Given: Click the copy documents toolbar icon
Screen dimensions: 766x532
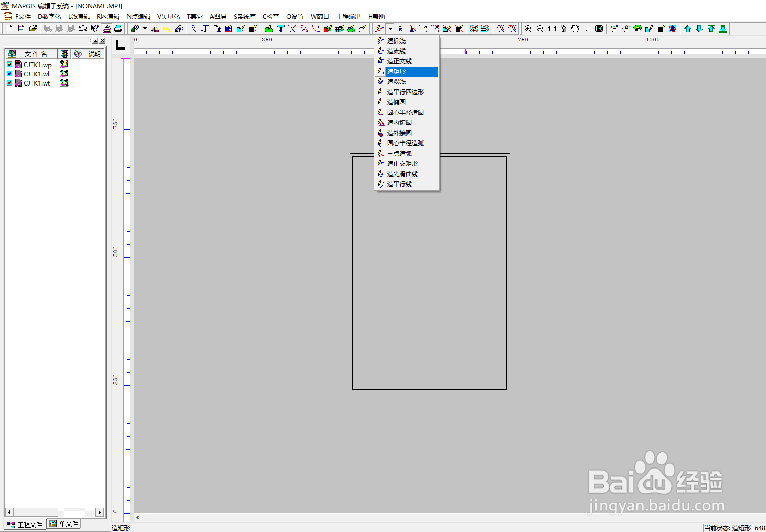Looking at the screenshot, I should tap(217, 29).
